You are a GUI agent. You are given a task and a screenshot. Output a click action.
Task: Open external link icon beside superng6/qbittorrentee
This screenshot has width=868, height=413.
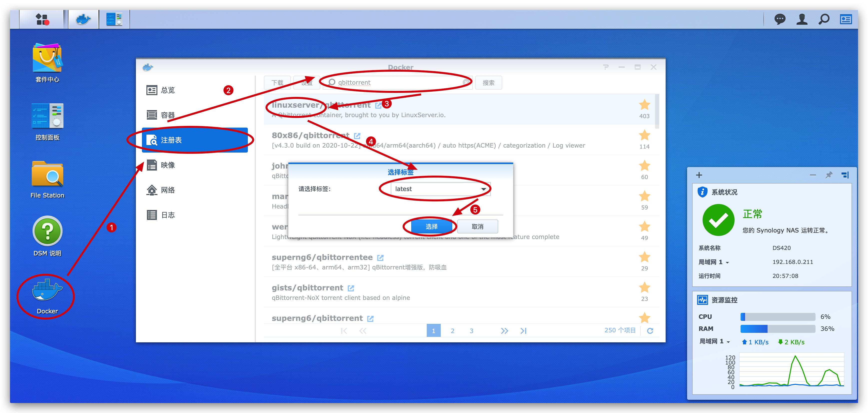381,258
